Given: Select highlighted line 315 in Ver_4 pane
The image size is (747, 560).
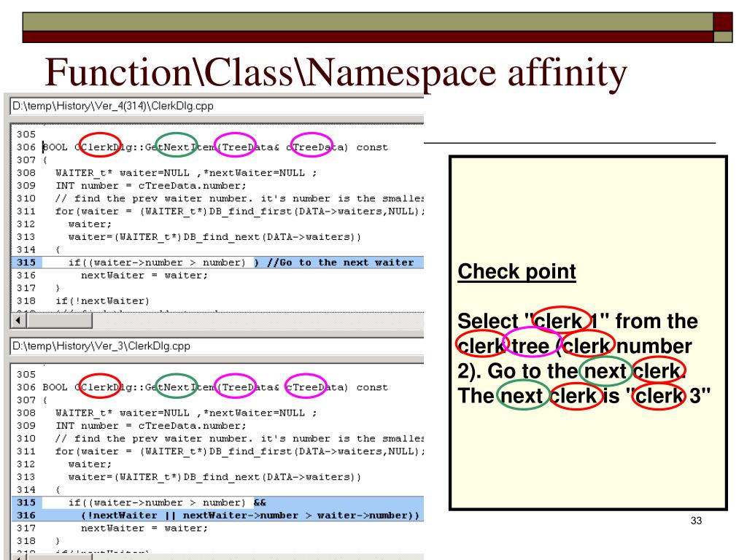Looking at the screenshot, I should 219,262.
